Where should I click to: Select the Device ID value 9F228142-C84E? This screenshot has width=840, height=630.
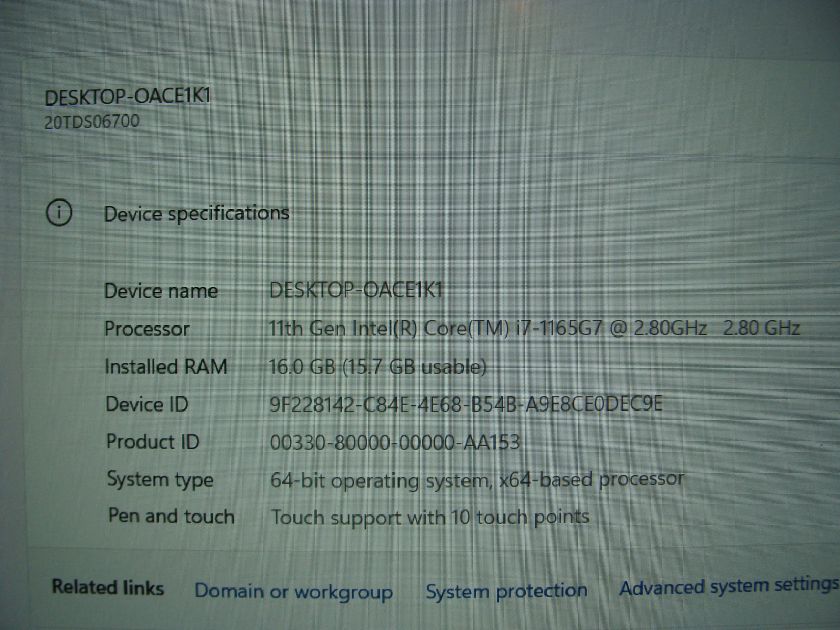[x=466, y=404]
